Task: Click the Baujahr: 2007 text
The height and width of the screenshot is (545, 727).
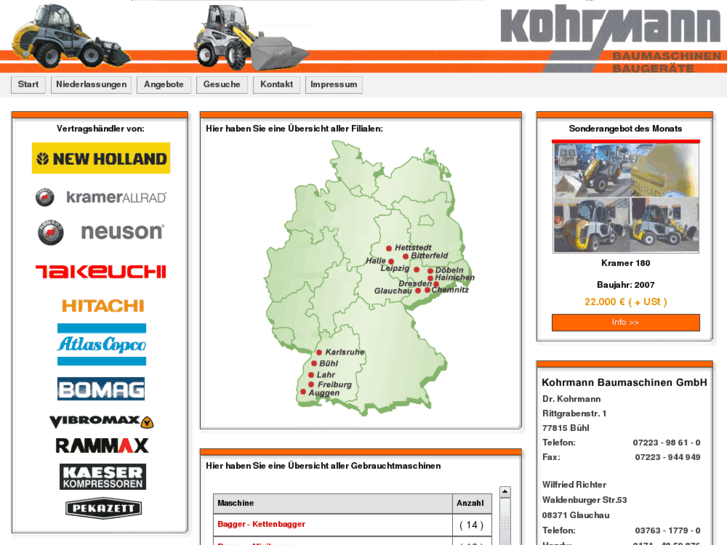Action: [625, 285]
